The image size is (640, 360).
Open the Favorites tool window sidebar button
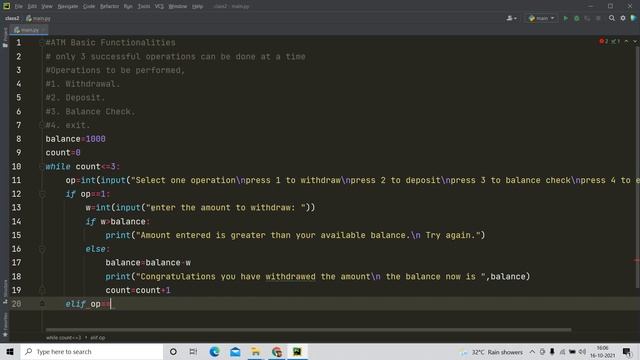click(x=5, y=325)
